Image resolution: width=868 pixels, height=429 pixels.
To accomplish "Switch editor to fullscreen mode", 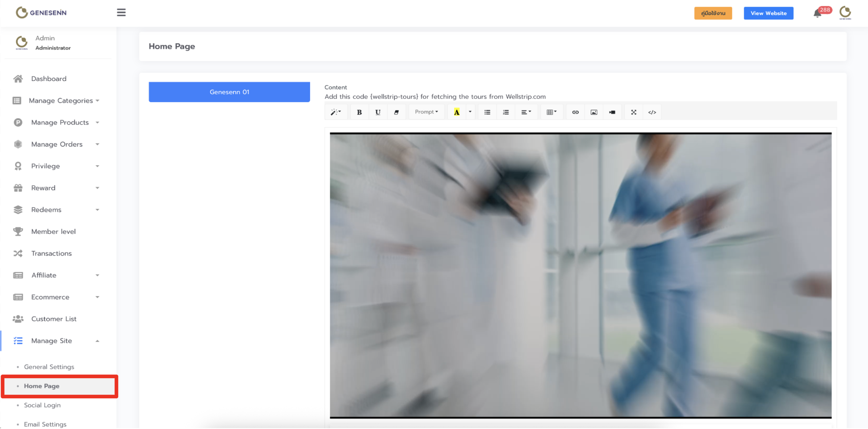I will tap(633, 112).
